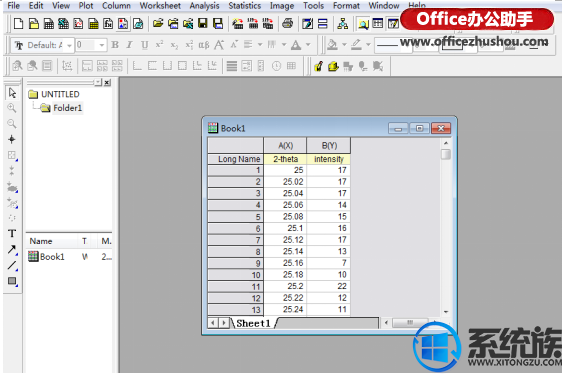Screen dimensions: 562x375
Task: Create a new workbook from toolbar
Action: [x=48, y=24]
